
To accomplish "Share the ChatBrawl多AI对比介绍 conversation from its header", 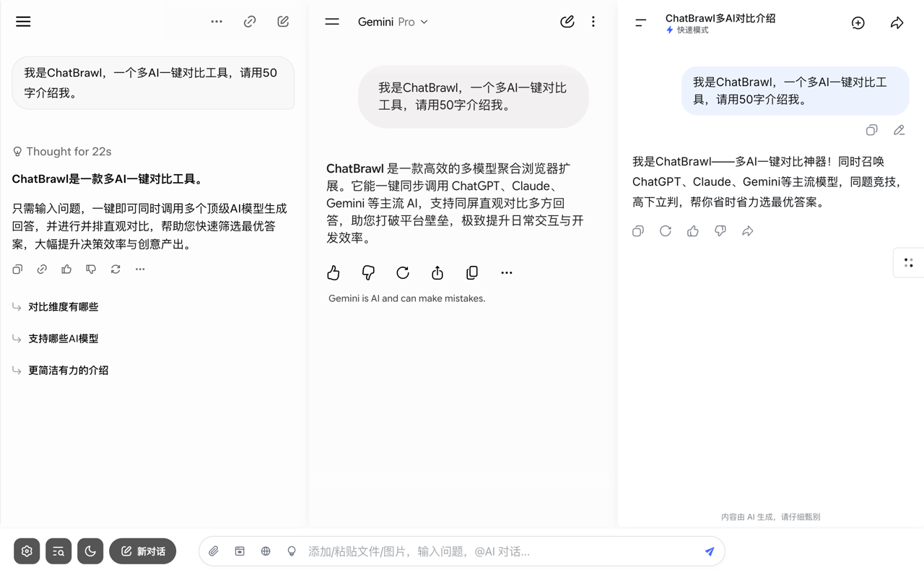I will (897, 23).
